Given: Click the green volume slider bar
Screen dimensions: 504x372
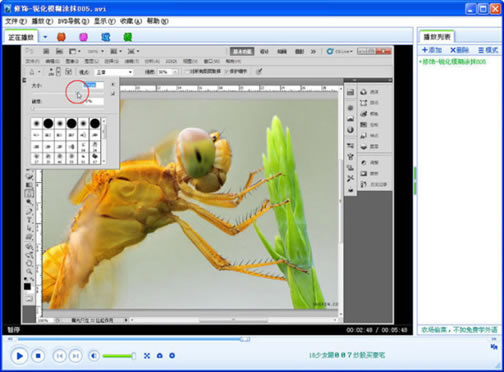Looking at the screenshot, I should (118, 356).
